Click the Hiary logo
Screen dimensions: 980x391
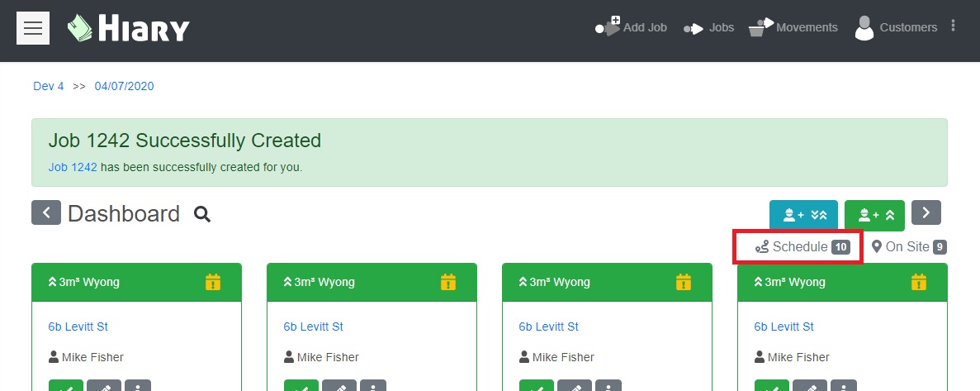[128, 28]
